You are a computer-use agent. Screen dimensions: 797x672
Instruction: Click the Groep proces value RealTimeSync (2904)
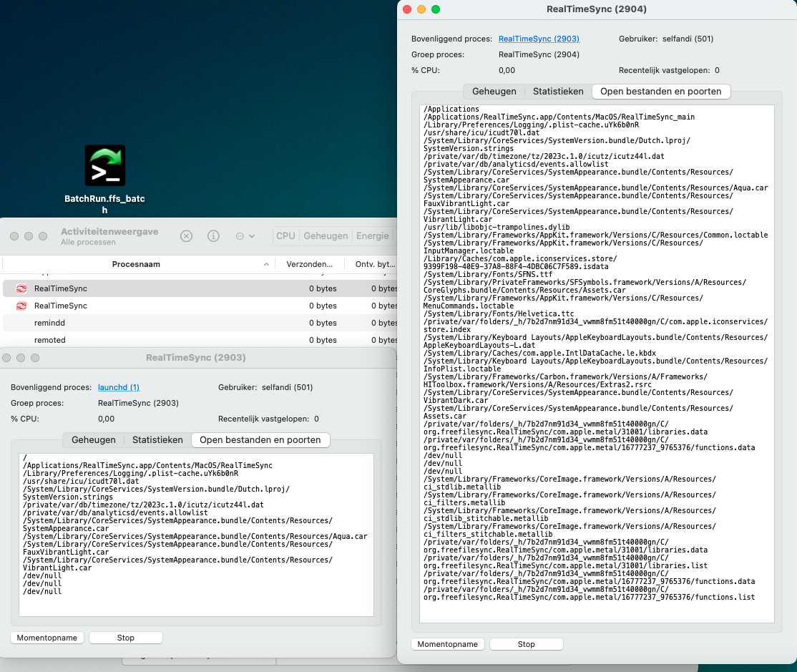coord(539,54)
